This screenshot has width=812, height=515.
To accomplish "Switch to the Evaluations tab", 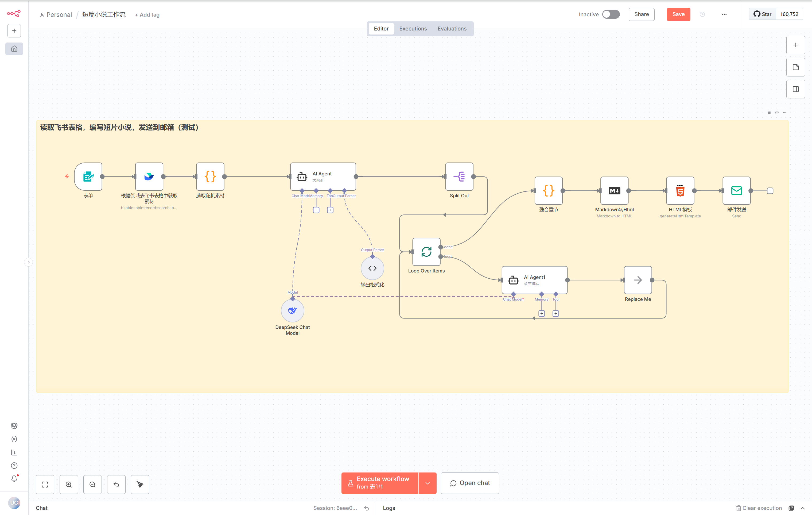I will 452,29.
